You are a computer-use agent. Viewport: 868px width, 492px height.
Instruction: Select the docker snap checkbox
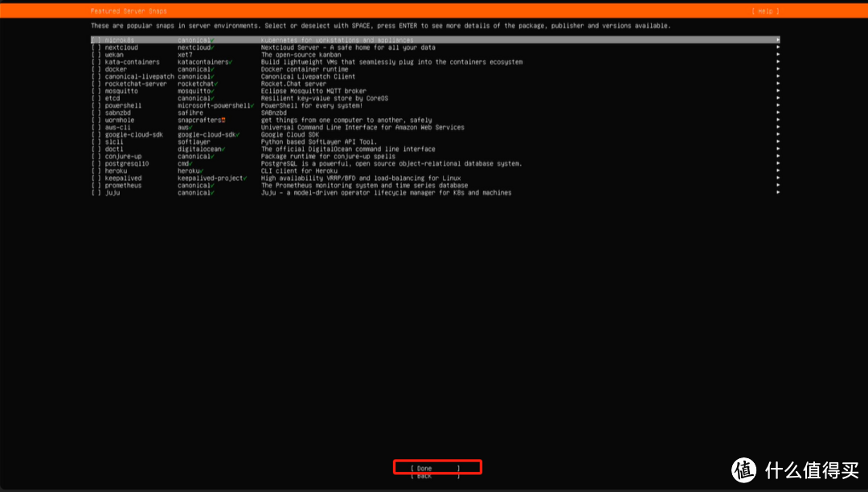point(96,69)
